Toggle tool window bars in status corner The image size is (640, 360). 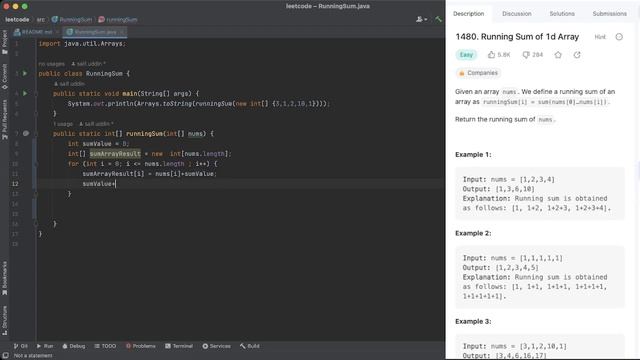point(5,356)
